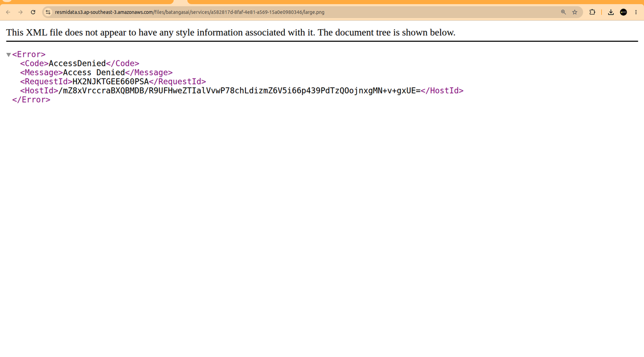Go back to previous page
The height and width of the screenshot is (357, 644).
8,12
